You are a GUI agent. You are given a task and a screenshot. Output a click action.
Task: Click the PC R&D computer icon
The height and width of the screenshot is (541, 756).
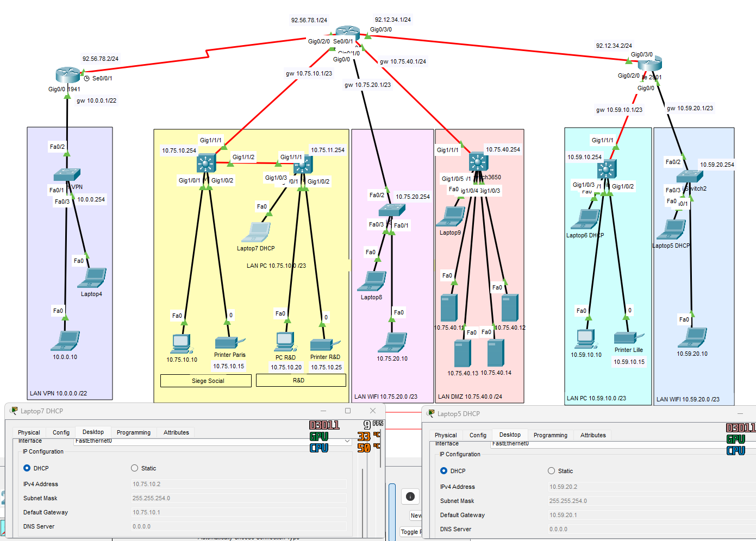285,341
